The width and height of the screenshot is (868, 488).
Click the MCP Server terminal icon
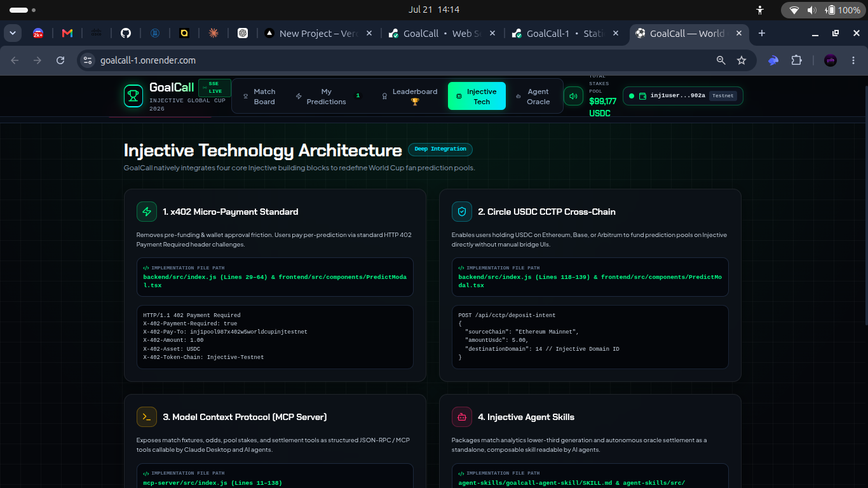pyautogui.click(x=147, y=417)
